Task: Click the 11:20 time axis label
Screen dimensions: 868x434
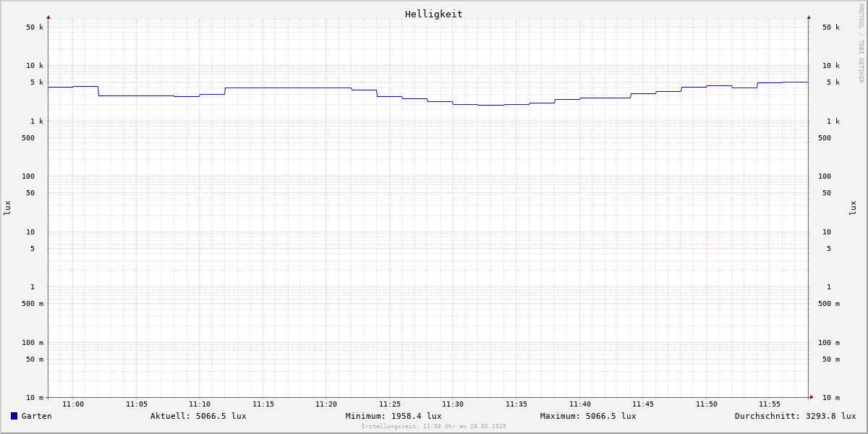Action: point(326,404)
